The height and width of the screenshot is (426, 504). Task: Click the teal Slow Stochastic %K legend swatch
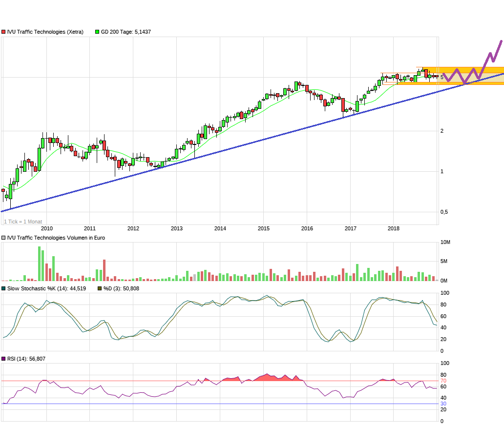3,288
